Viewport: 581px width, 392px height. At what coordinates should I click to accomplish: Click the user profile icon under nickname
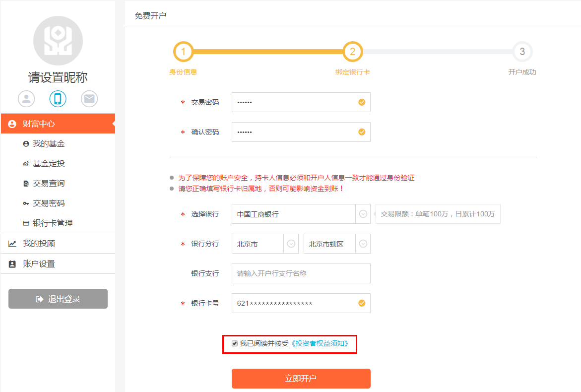click(26, 99)
